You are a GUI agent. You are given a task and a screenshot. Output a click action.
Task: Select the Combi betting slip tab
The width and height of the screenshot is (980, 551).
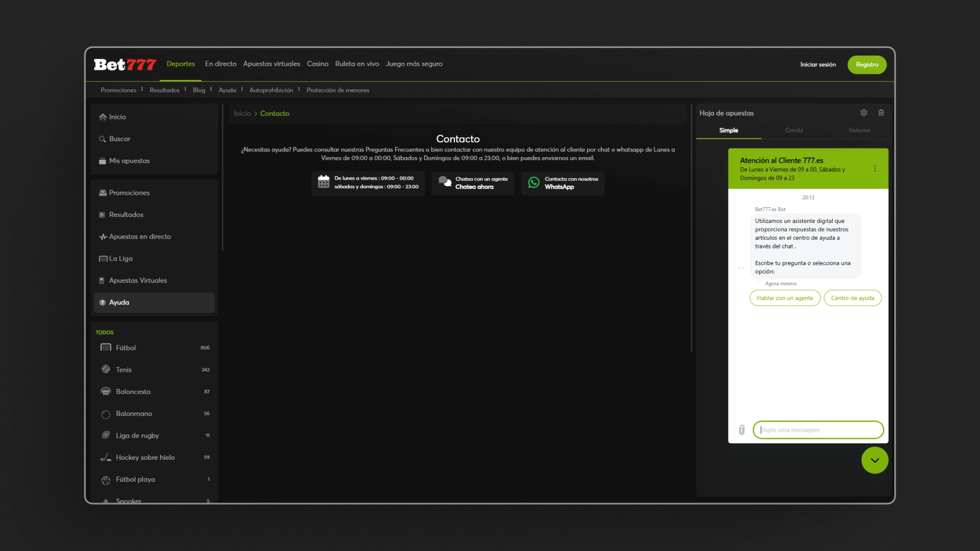(x=794, y=131)
